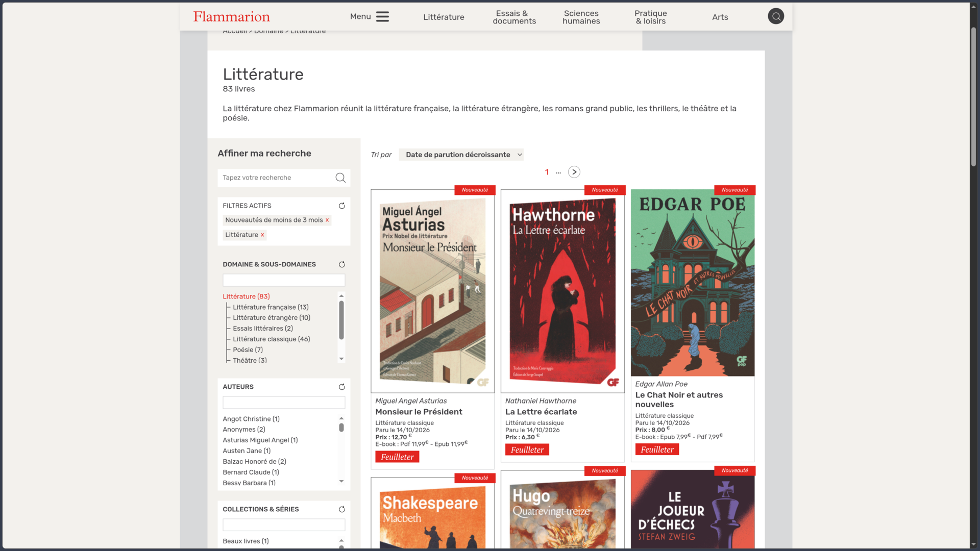980x551 pixels.
Task: Open 'Monsieur le Président' title link
Action: click(419, 412)
